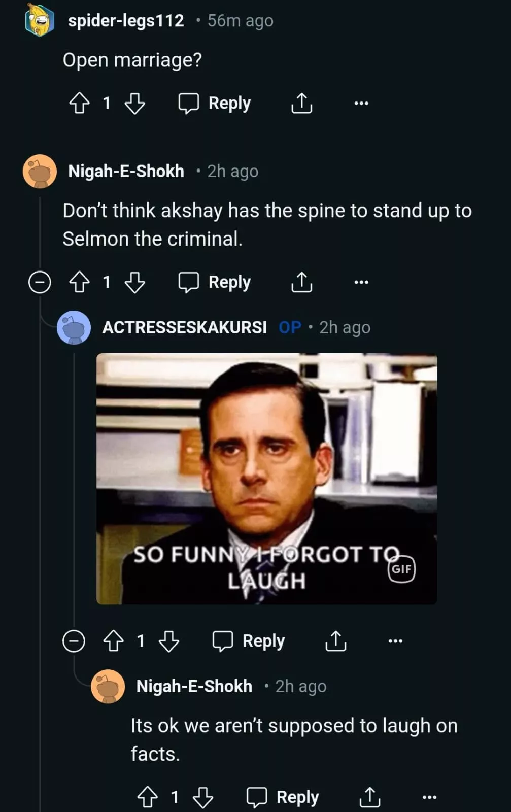Share the "Don't think akshay" comment
This screenshot has height=812, width=511.
pos(301,282)
